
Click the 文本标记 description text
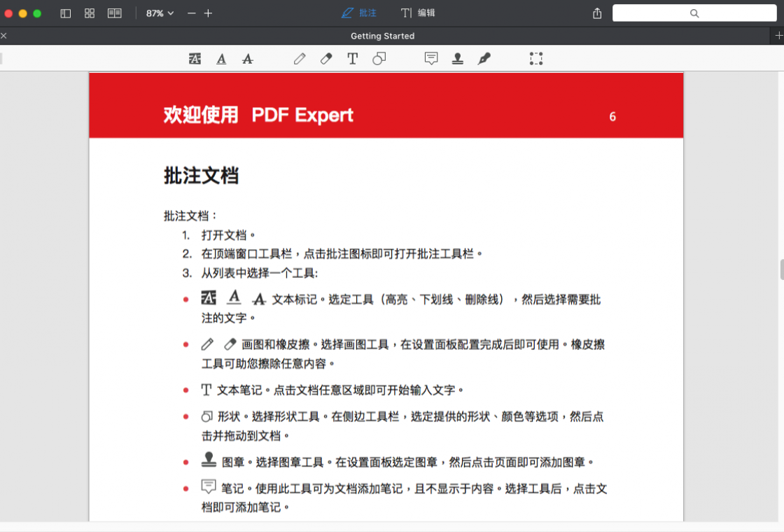click(401, 309)
